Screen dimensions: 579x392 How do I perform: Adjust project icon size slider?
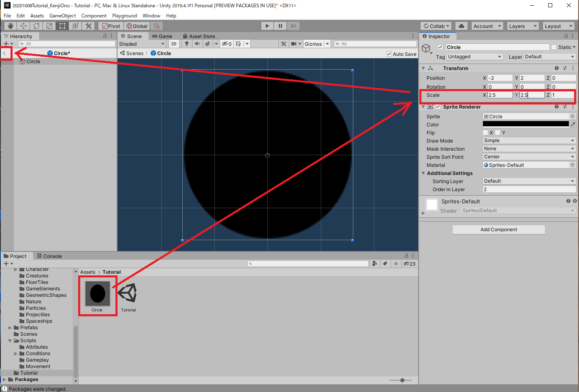[x=402, y=380]
